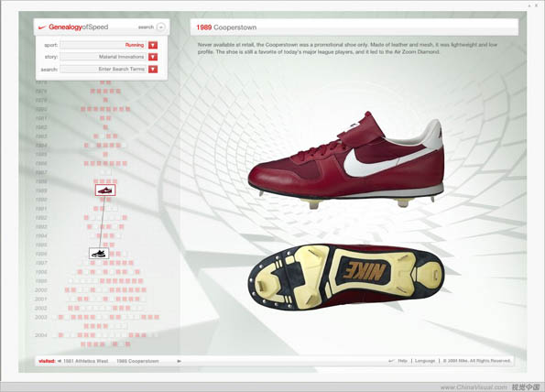The height and width of the screenshot is (392, 545).
Task: Open the sport dropdown arrow
Action: (x=153, y=45)
